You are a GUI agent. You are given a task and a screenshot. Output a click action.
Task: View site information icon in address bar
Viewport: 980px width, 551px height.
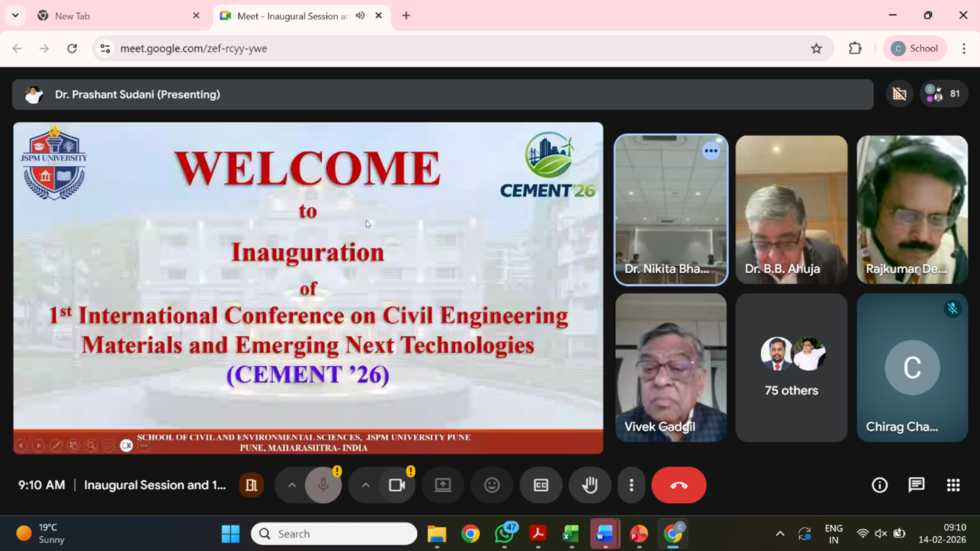coord(105,49)
